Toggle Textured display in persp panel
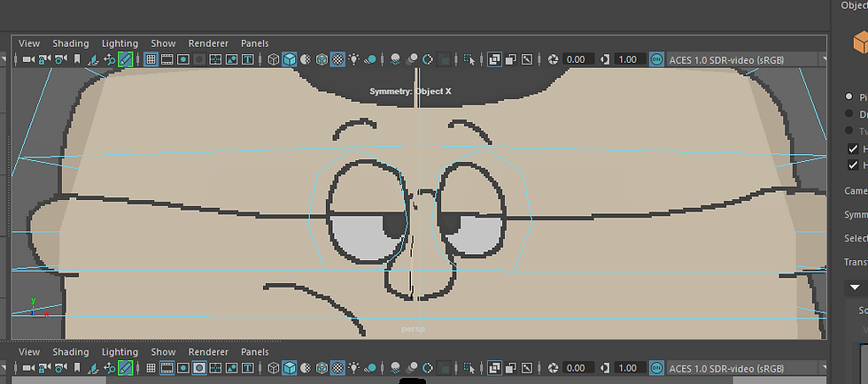This screenshot has width=868, height=384. click(x=337, y=59)
